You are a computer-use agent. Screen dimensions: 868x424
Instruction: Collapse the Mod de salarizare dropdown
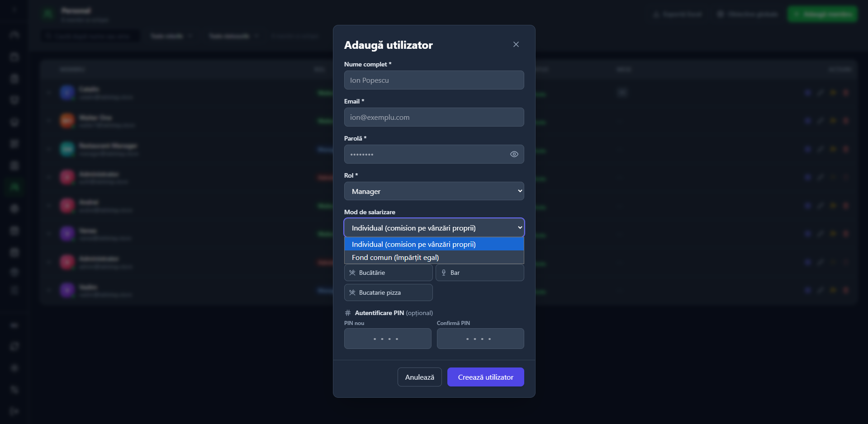click(434, 228)
